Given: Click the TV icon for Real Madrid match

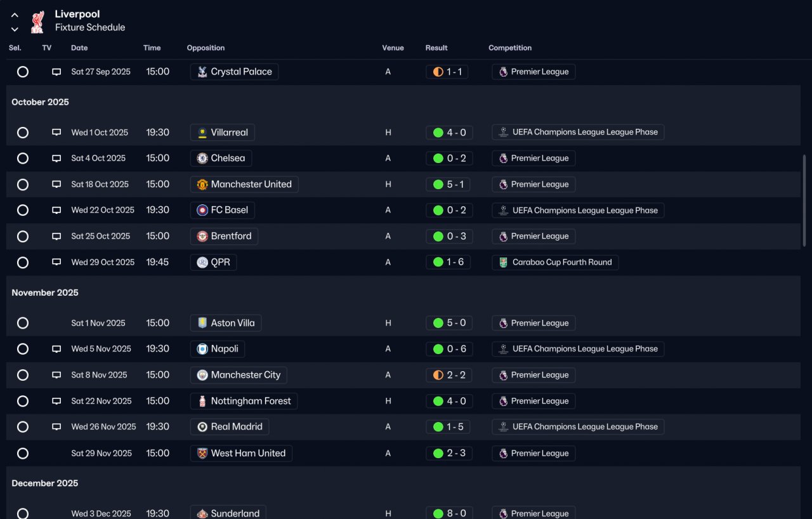Looking at the screenshot, I should (56, 427).
